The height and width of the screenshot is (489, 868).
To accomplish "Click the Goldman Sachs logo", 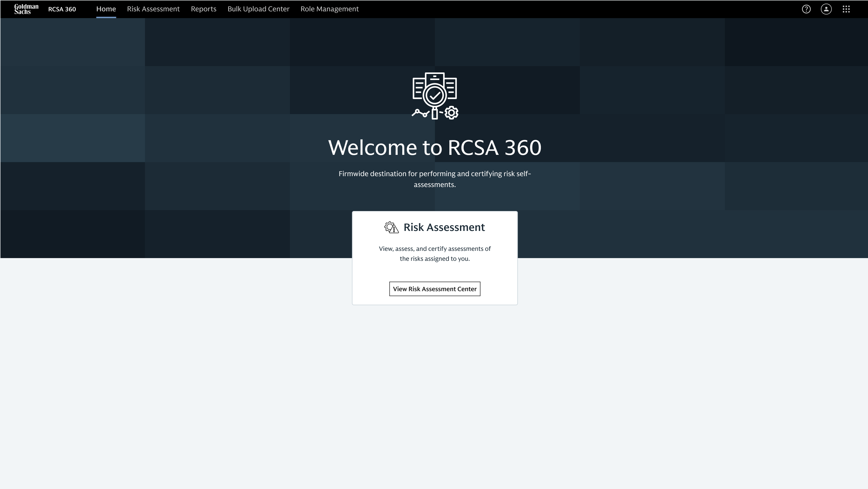I will click(26, 9).
